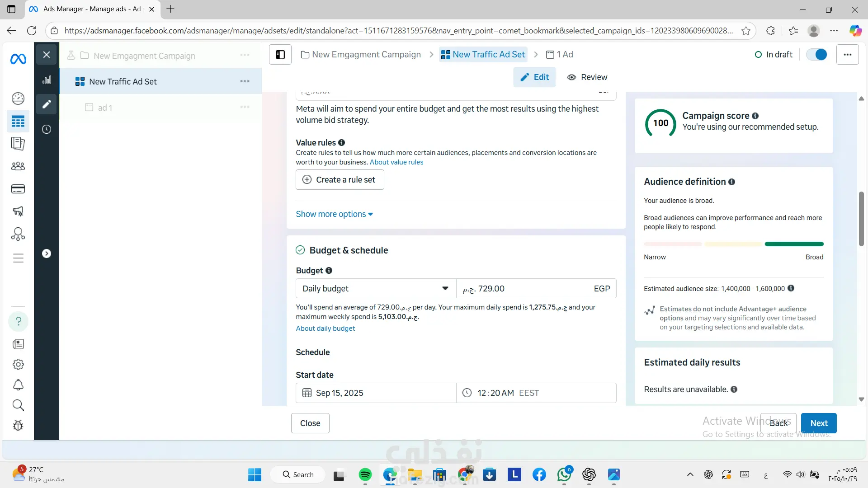Expand Show more options

[x=334, y=214]
